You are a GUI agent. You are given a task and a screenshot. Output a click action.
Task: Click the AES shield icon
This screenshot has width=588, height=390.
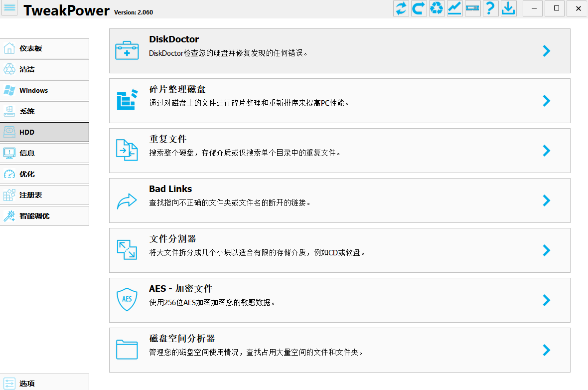pyautogui.click(x=127, y=300)
